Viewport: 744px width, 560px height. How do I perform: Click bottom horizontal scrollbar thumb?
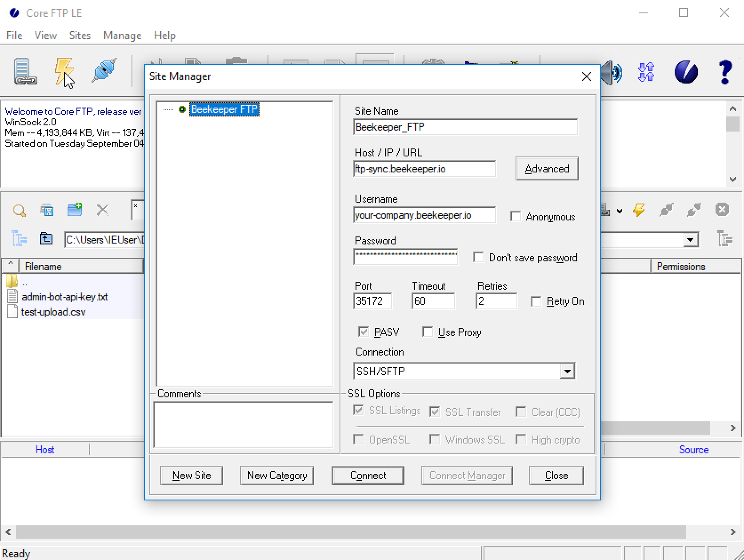[351, 532]
